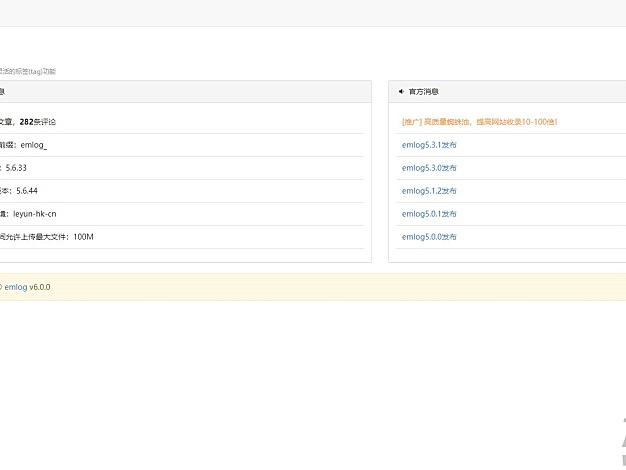Open the emlog5.0.0发布 announcement
The image size is (626, 470).
pos(429,237)
